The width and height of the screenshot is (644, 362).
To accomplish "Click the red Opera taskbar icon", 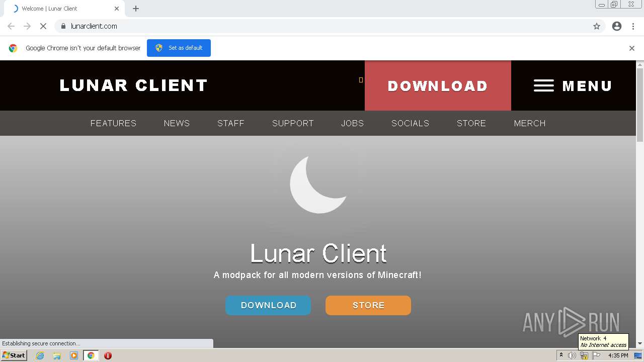I will click(x=108, y=355).
